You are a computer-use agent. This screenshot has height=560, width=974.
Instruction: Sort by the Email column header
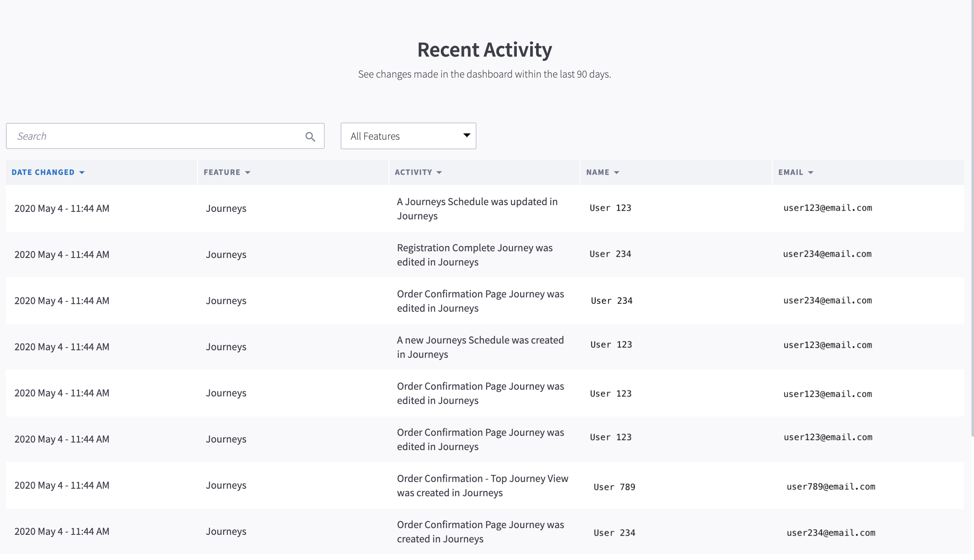click(796, 172)
